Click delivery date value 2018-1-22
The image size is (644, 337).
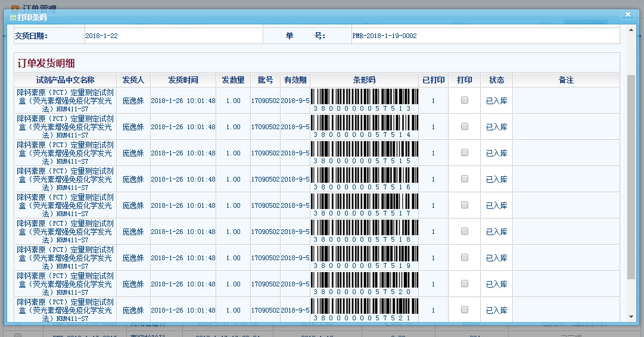tap(101, 36)
